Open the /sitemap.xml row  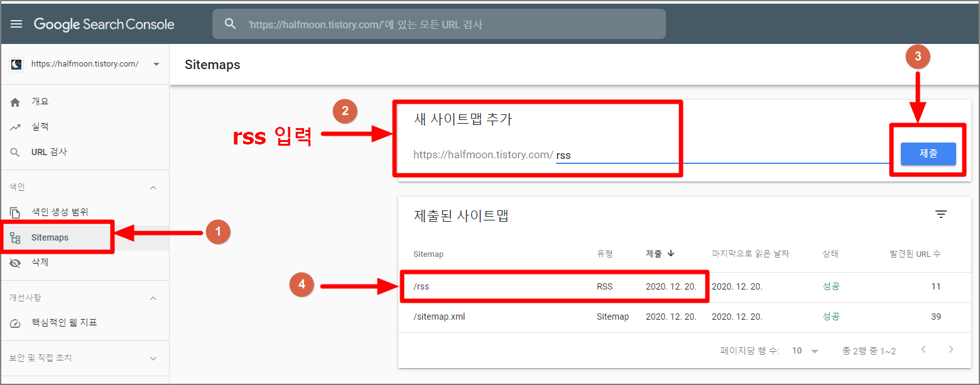[685, 317]
